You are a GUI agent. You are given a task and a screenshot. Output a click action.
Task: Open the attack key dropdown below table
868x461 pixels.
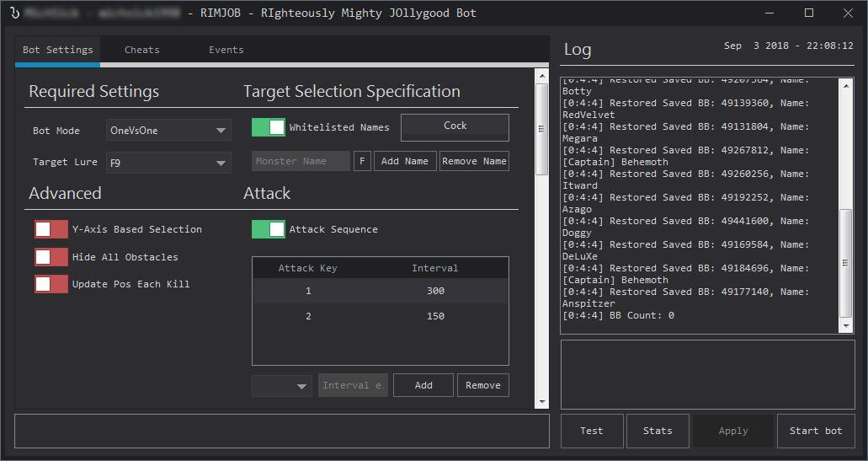click(x=282, y=386)
